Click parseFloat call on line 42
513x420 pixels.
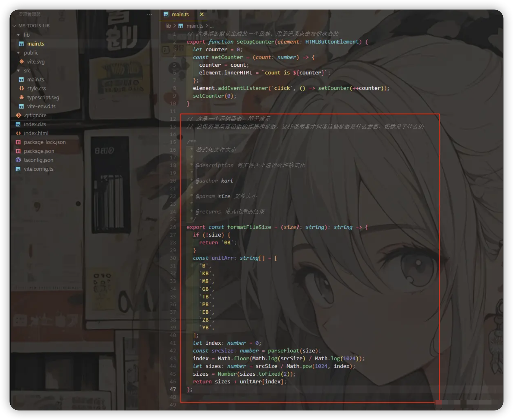(283, 351)
